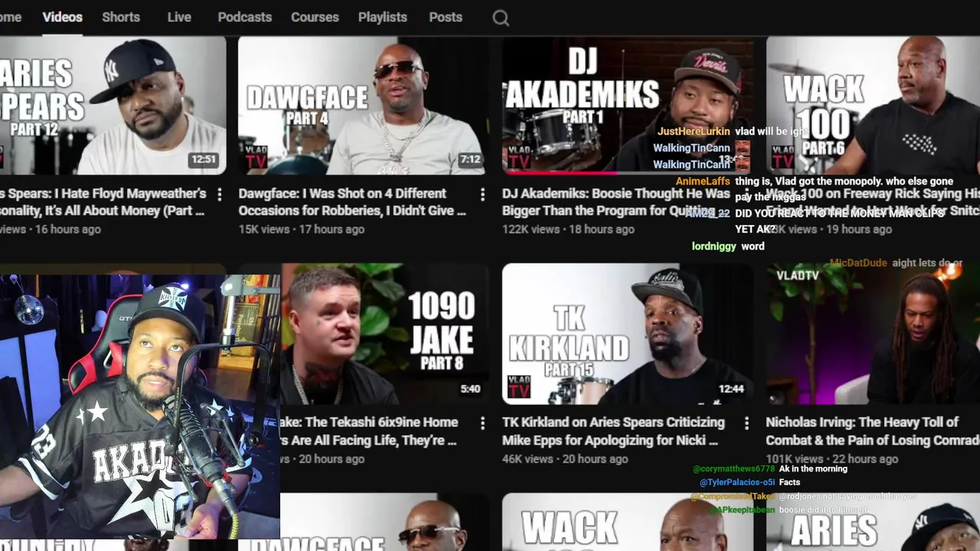Click chat username @TylerPalacios-o5i
Image resolution: width=980 pixels, height=551 pixels.
point(737,482)
